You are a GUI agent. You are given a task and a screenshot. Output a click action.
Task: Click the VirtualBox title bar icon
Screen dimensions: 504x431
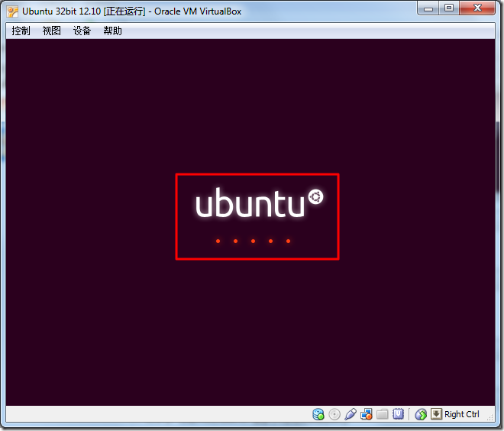click(12, 11)
